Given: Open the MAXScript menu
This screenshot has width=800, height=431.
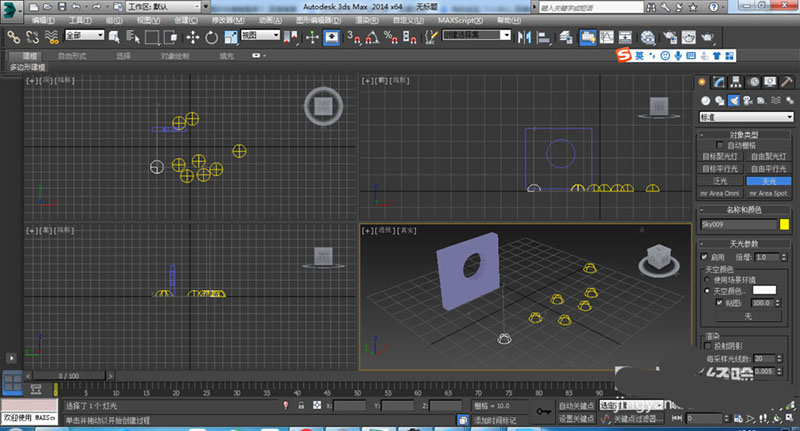Looking at the screenshot, I should tap(460, 19).
